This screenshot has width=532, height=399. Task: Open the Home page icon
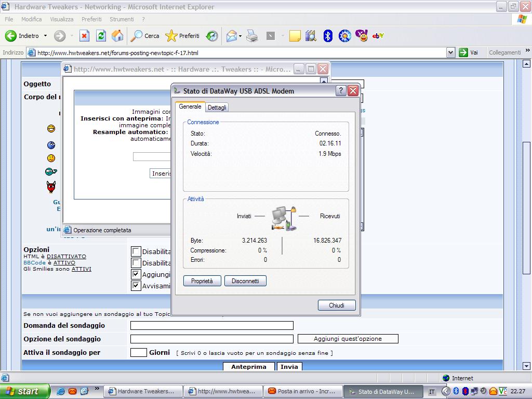[117, 36]
